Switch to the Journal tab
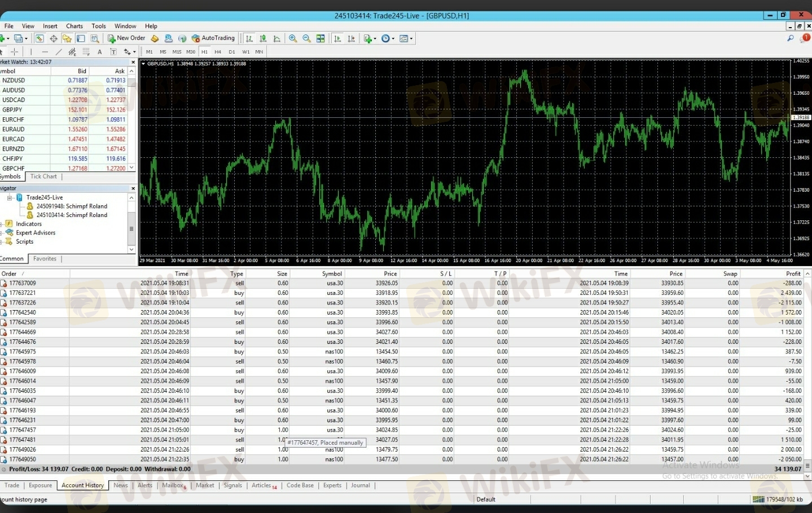 click(360, 485)
